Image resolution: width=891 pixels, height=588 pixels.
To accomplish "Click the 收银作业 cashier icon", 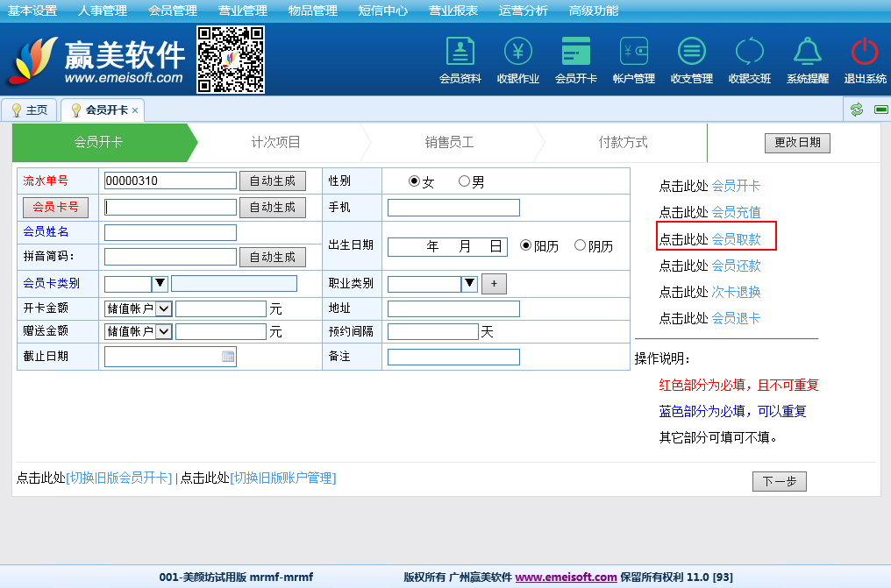I will (517, 53).
